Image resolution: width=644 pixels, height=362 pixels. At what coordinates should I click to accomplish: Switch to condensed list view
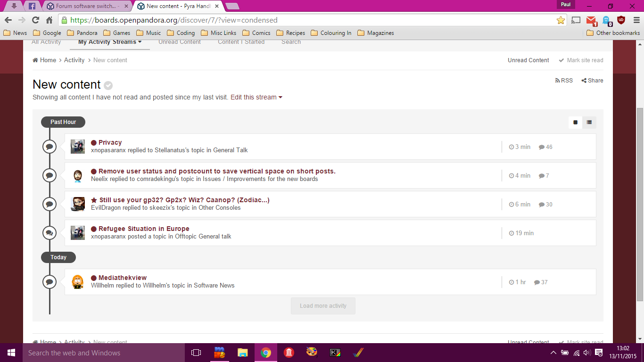click(589, 123)
